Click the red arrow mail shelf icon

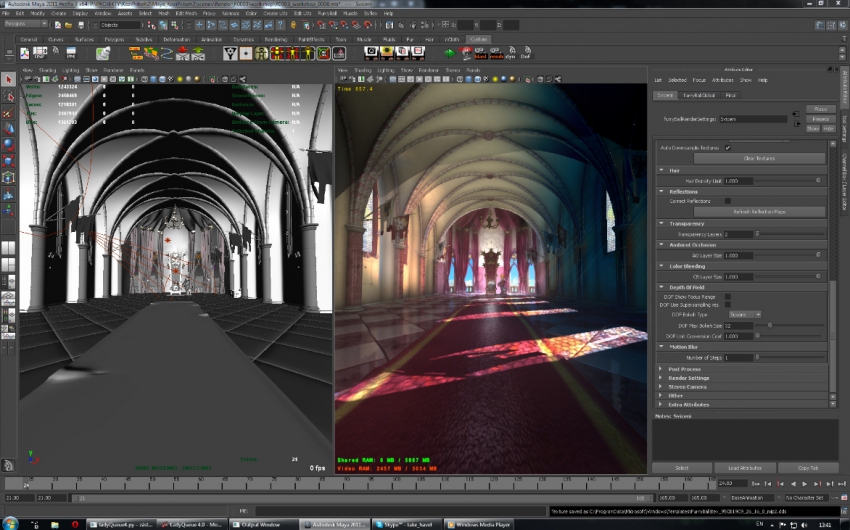click(x=183, y=53)
